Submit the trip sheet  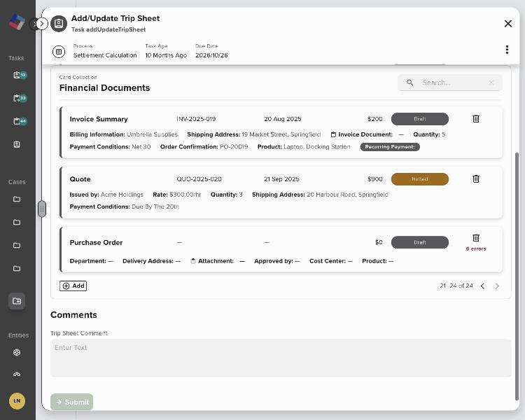71,402
